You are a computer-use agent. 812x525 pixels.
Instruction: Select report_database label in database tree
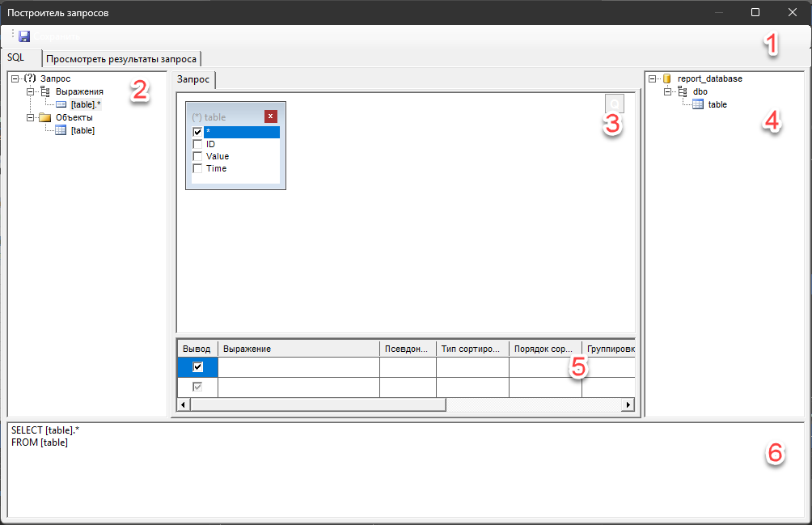[x=710, y=78]
